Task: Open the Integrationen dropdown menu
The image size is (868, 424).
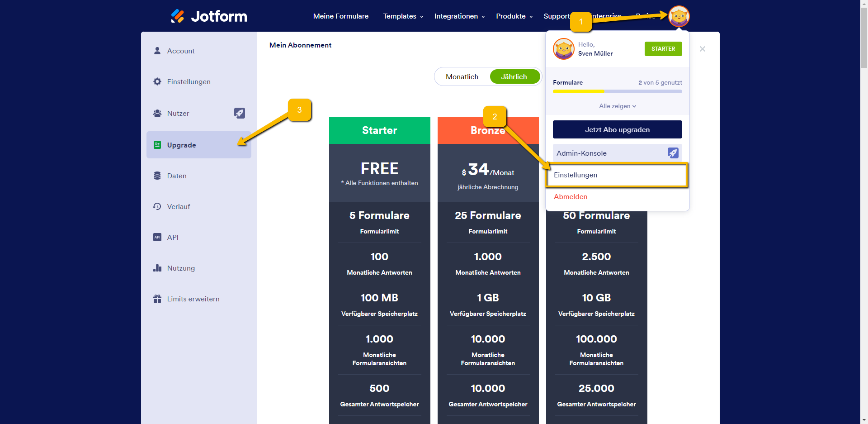Action: [459, 16]
